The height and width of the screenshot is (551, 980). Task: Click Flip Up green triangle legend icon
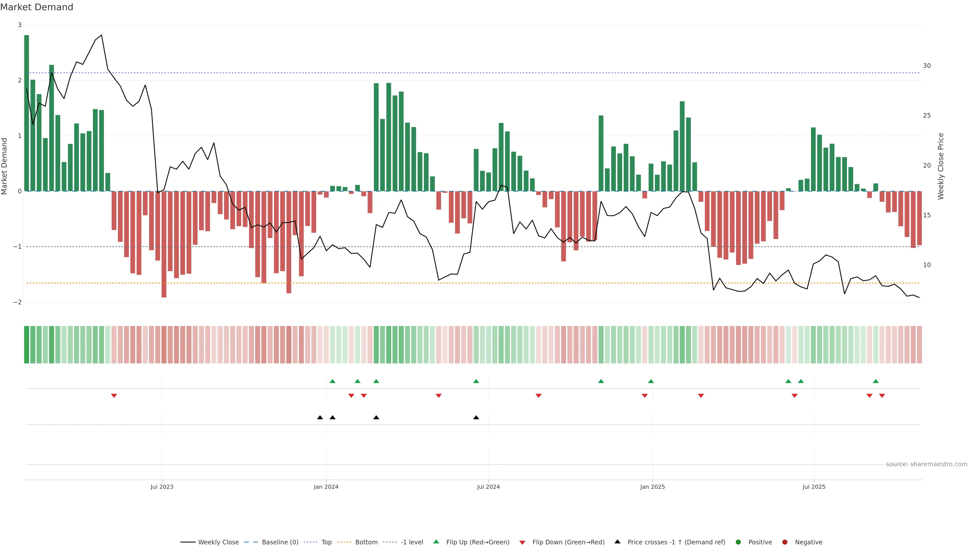tap(436, 542)
